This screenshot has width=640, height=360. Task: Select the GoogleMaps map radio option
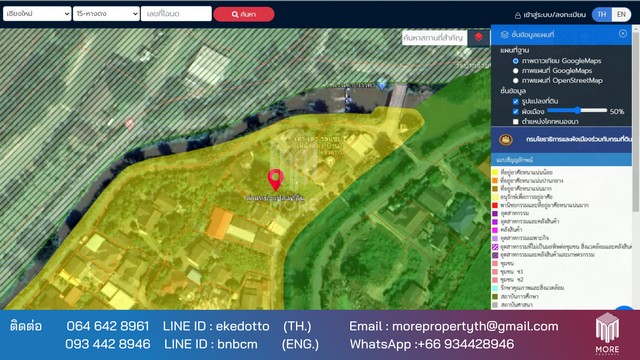click(x=516, y=71)
